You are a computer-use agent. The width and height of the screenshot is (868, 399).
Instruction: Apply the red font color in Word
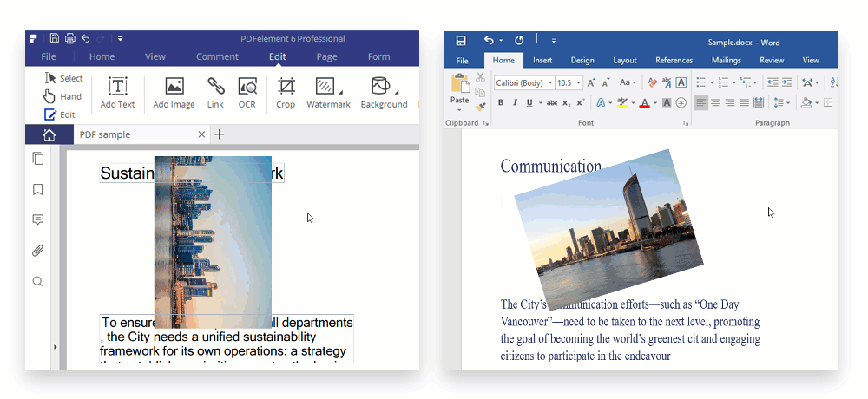pyautogui.click(x=644, y=102)
